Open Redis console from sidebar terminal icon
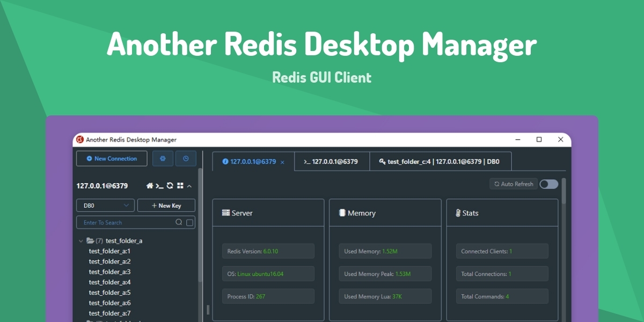Screen dimensions: 644x322 tap(159, 186)
